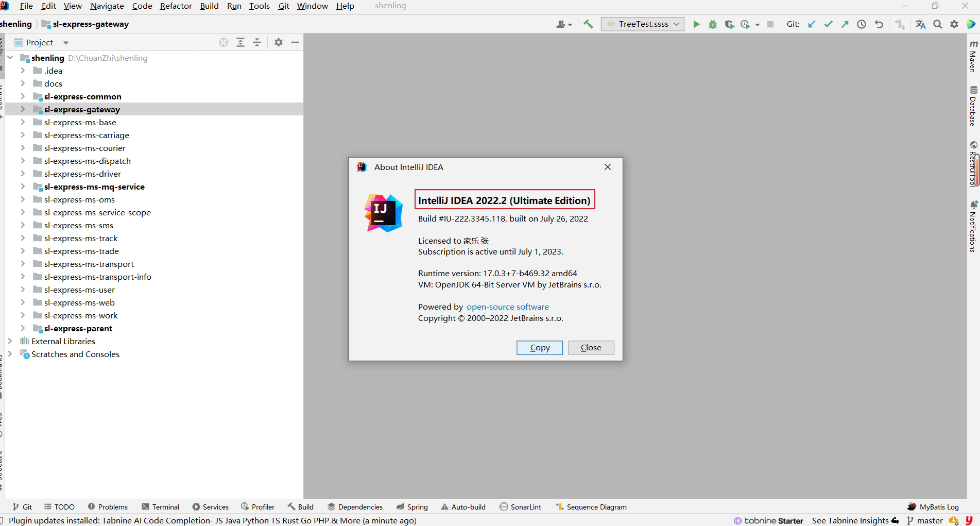Push commits with the green arrow icon
980x526 pixels.
[845, 24]
